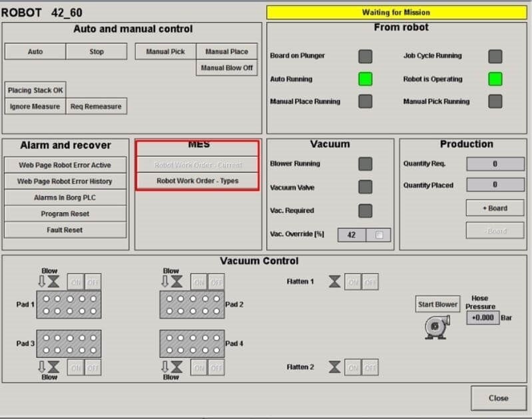The width and height of the screenshot is (532, 419).
Task: Click Fault Reset
Action: pyautogui.click(x=65, y=230)
